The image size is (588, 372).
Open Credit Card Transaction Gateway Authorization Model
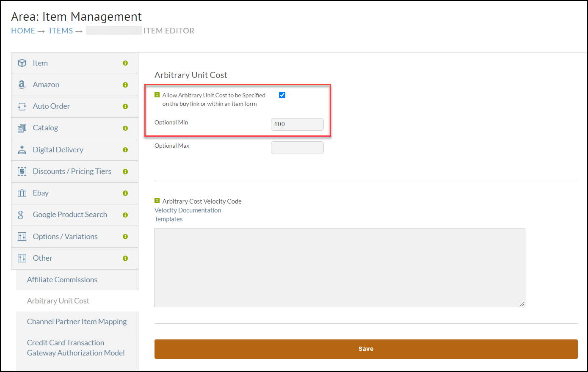[76, 348]
